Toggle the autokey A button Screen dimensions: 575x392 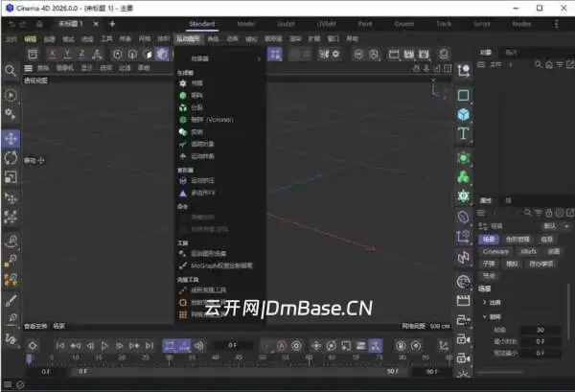(x=281, y=345)
